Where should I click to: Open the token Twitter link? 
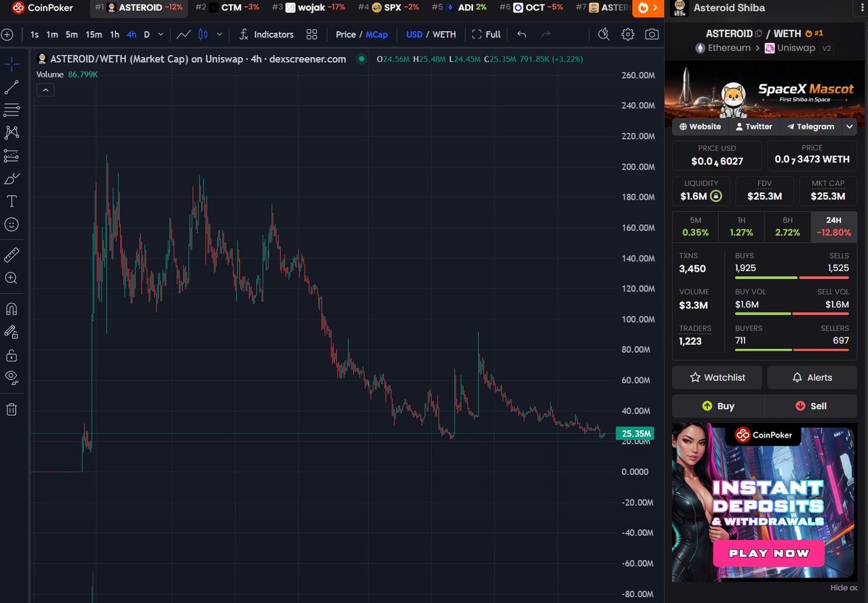[x=754, y=127]
